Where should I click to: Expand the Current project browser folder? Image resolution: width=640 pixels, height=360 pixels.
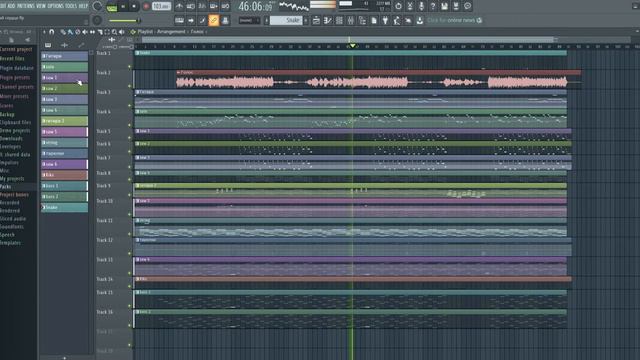click(x=16, y=49)
